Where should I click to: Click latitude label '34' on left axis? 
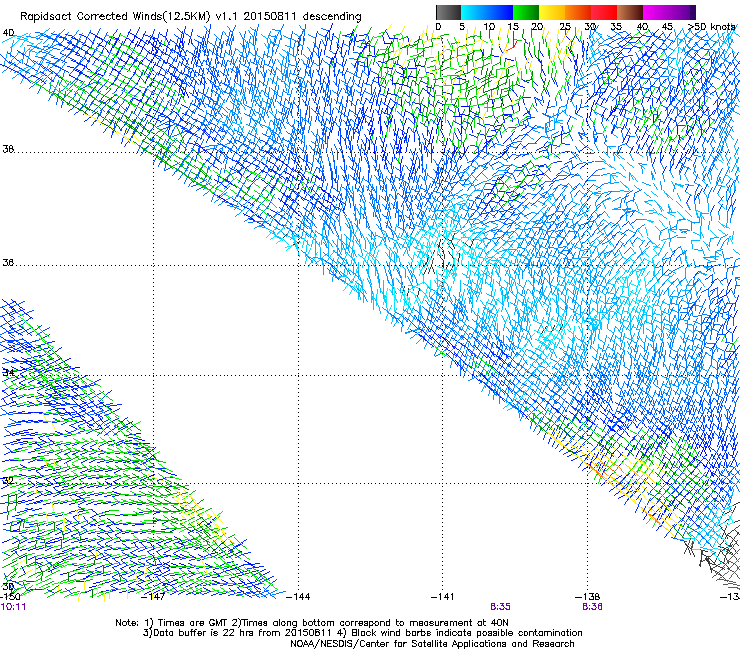click(x=8, y=372)
